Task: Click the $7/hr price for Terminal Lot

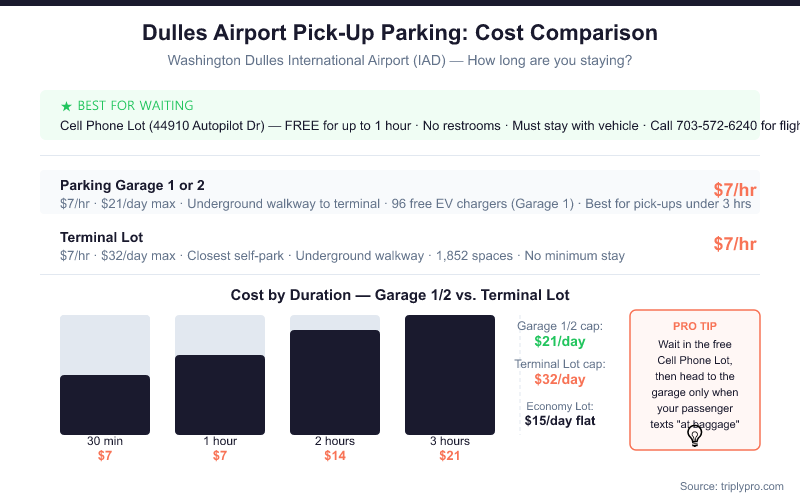Action: coord(735,244)
